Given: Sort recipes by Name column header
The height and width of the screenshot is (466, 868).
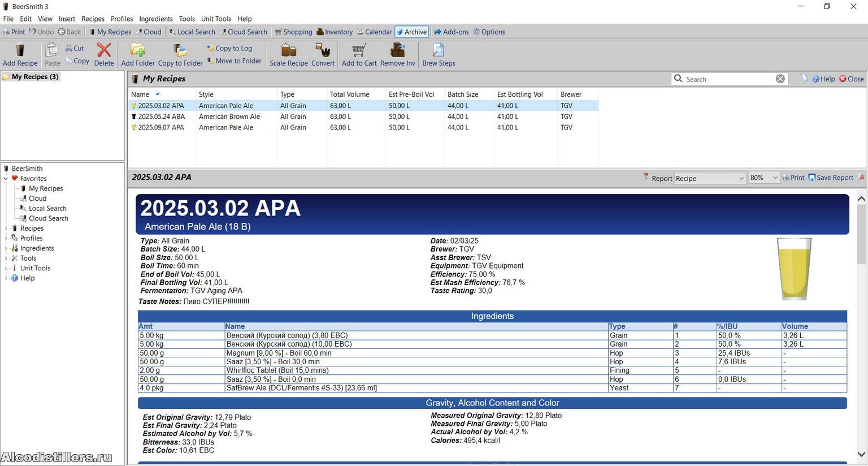Looking at the screenshot, I should point(141,94).
